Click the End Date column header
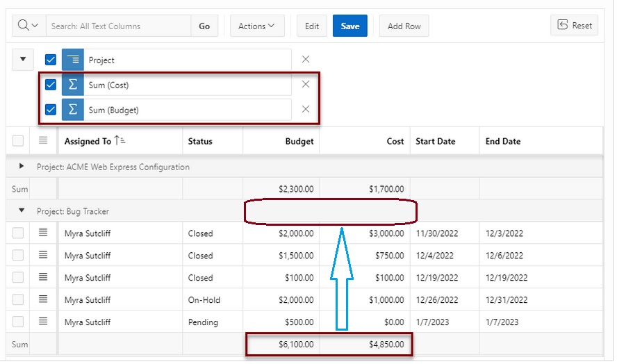This screenshot has height=364, width=617. [541, 141]
